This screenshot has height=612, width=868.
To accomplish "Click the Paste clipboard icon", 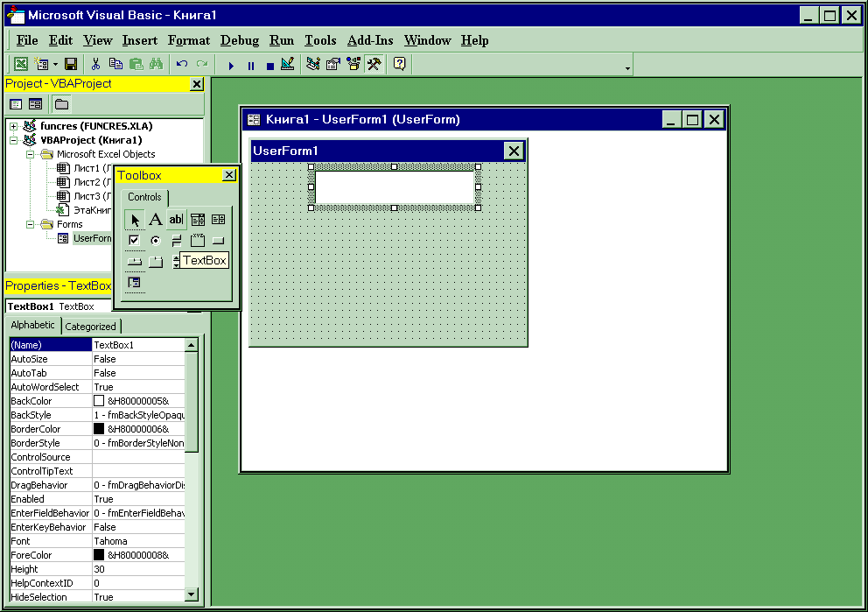I will 136,64.
